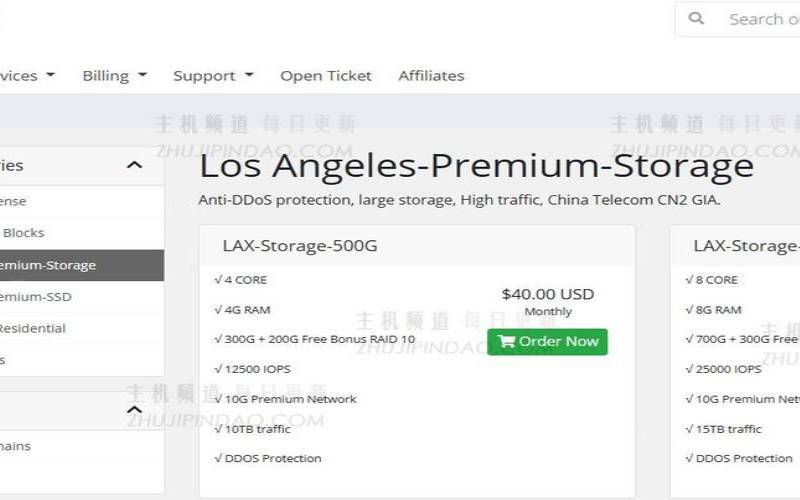Screen dimensions: 800x500
Task: Open the Residential sidebar category
Action: click(33, 328)
